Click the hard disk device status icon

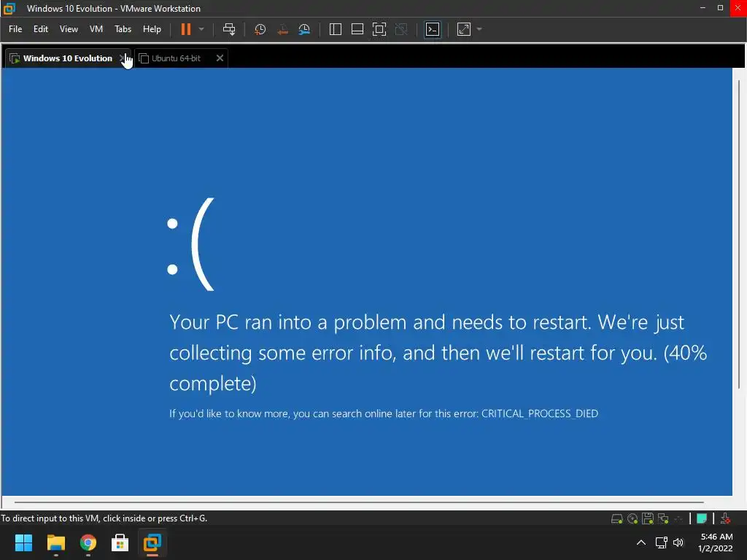click(617, 518)
